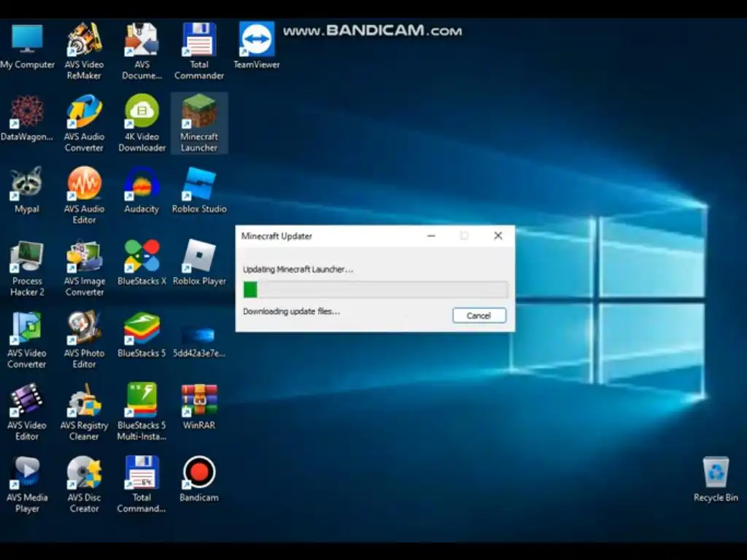Image resolution: width=747 pixels, height=560 pixels.
Task: Minimize the Minecraft Updater window
Action: (x=431, y=236)
